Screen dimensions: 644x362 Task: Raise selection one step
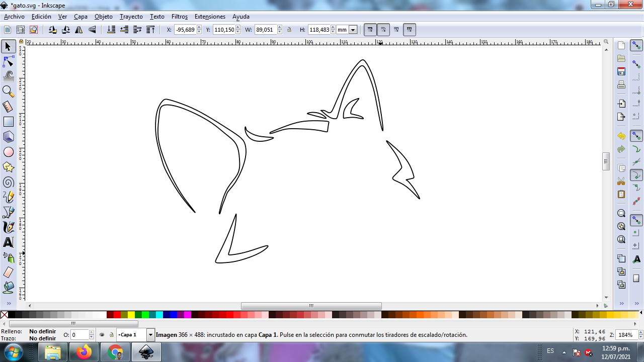[137, 30]
